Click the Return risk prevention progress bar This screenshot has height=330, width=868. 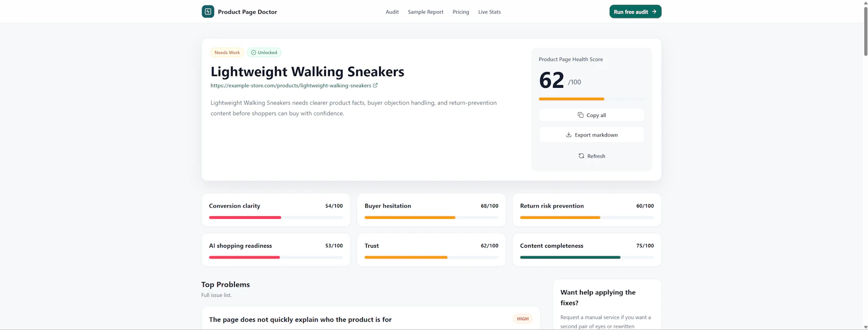pos(587,217)
